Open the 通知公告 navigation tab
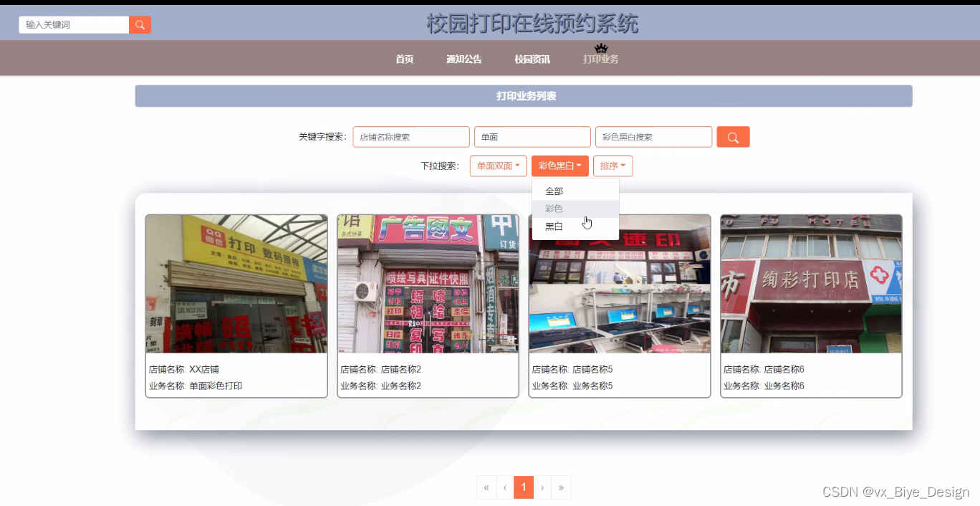This screenshot has height=506, width=980. click(463, 59)
